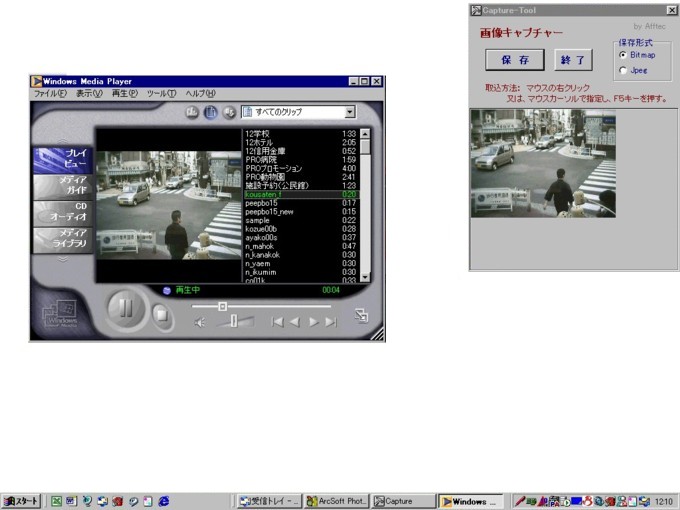The height and width of the screenshot is (510, 680).
Task: Click the rewind arrow button
Action: point(295,322)
